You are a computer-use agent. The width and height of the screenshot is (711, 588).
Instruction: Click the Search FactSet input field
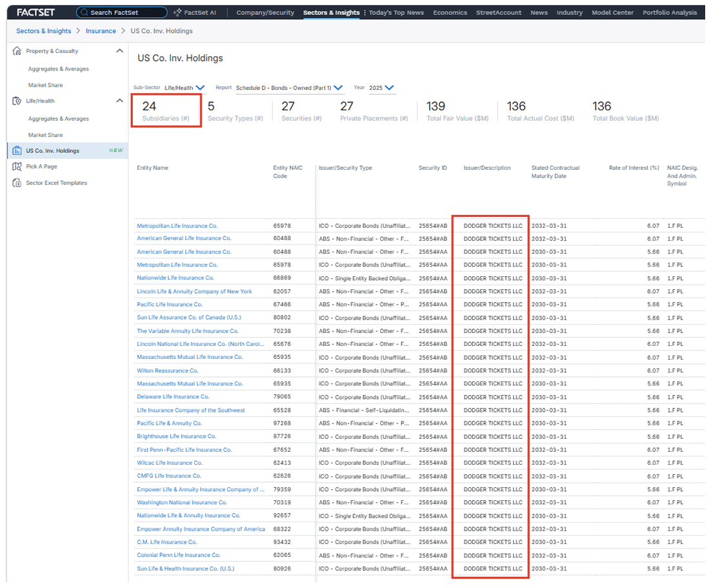(121, 12)
